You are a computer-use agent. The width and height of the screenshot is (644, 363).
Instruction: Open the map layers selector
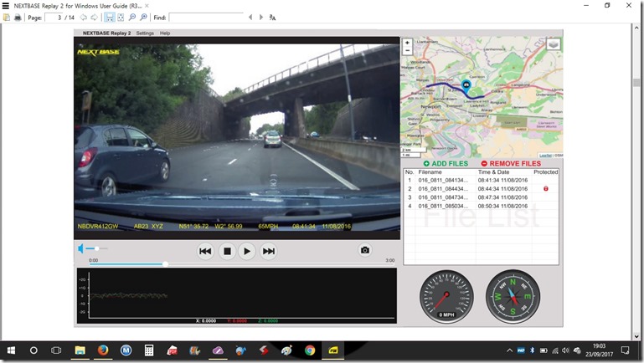[x=554, y=44]
